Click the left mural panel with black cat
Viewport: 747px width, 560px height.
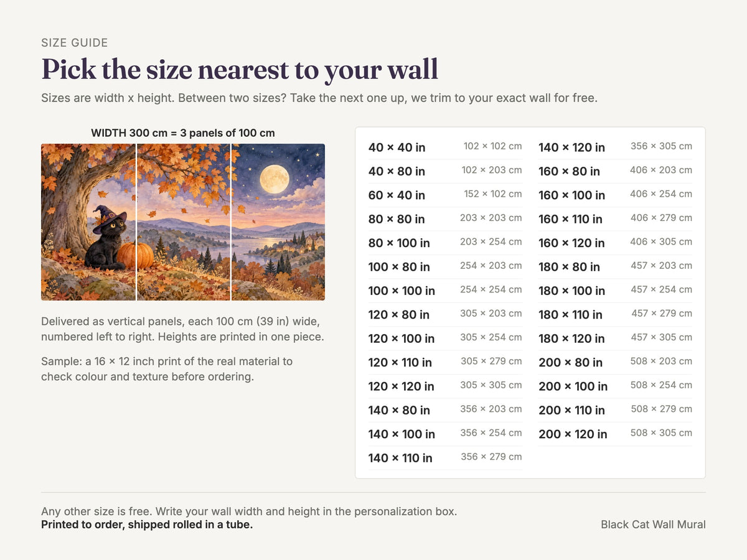(x=88, y=222)
